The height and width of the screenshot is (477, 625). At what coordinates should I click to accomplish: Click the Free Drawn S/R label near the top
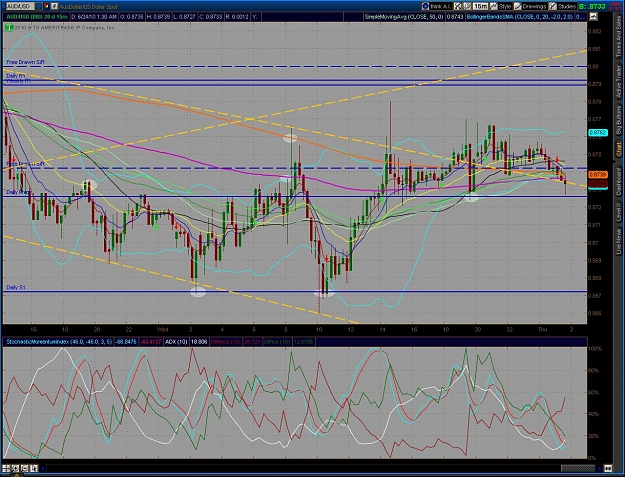coord(26,62)
